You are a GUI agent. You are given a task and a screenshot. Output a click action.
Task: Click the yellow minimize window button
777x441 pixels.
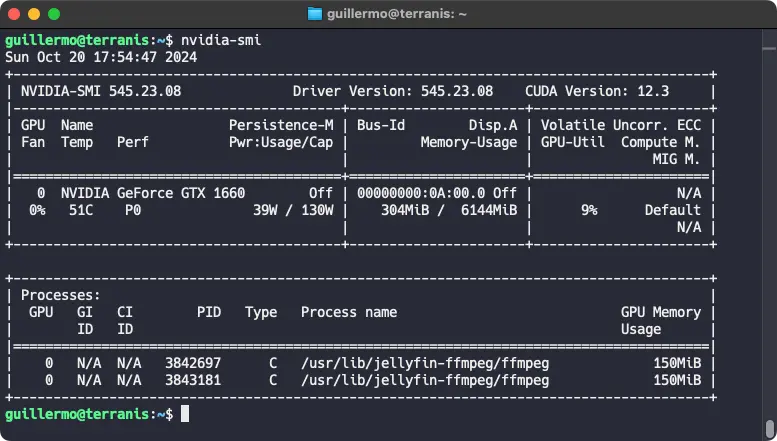34,14
